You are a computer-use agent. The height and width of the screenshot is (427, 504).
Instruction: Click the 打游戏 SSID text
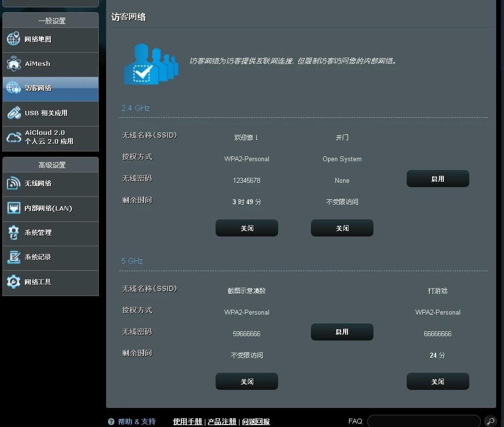[x=438, y=291]
